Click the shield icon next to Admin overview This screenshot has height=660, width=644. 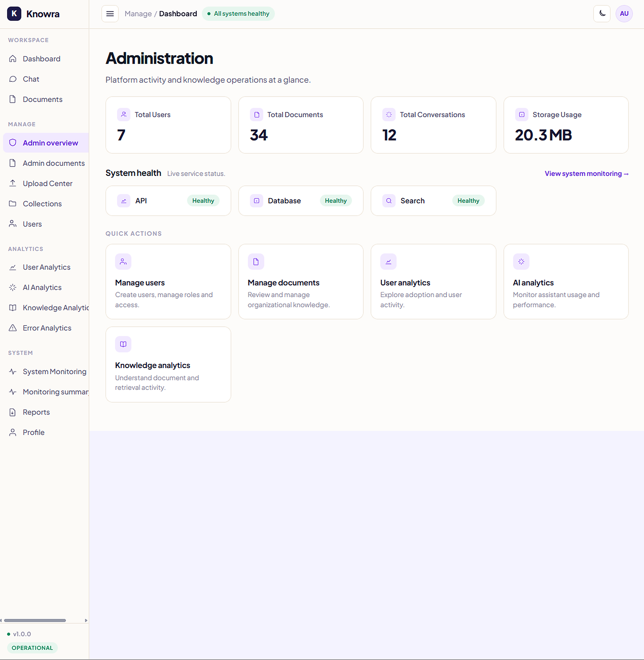point(12,143)
